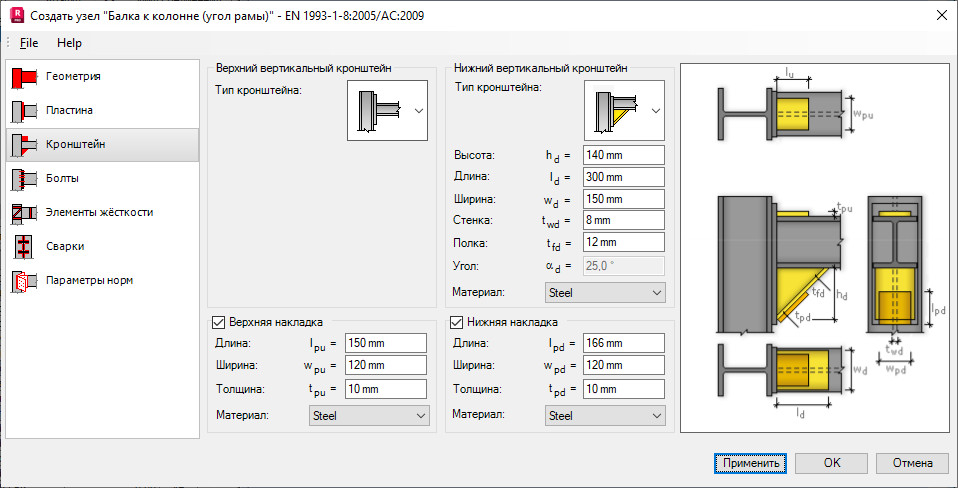Select the Болты label in sidebar
Screen dimensions: 958x488
click(62, 178)
